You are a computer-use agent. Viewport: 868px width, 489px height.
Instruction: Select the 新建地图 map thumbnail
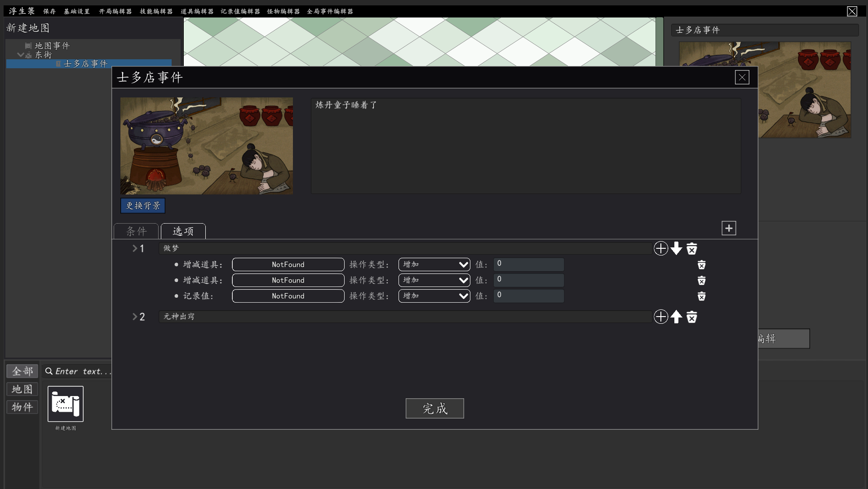pos(66,404)
